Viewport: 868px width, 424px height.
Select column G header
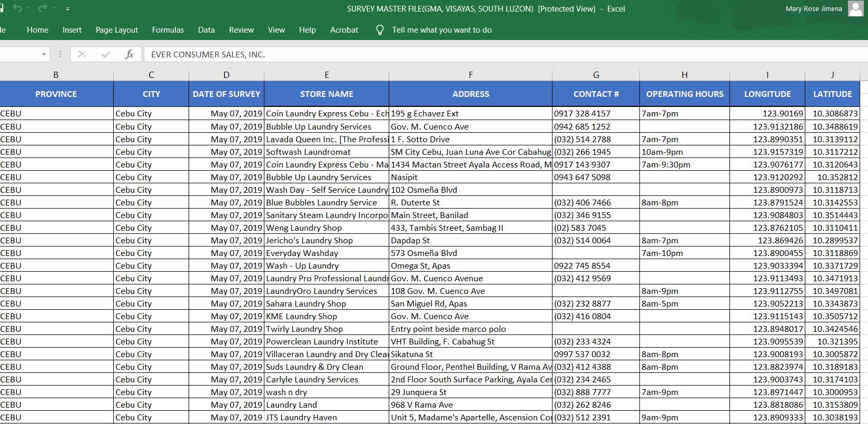coord(596,75)
